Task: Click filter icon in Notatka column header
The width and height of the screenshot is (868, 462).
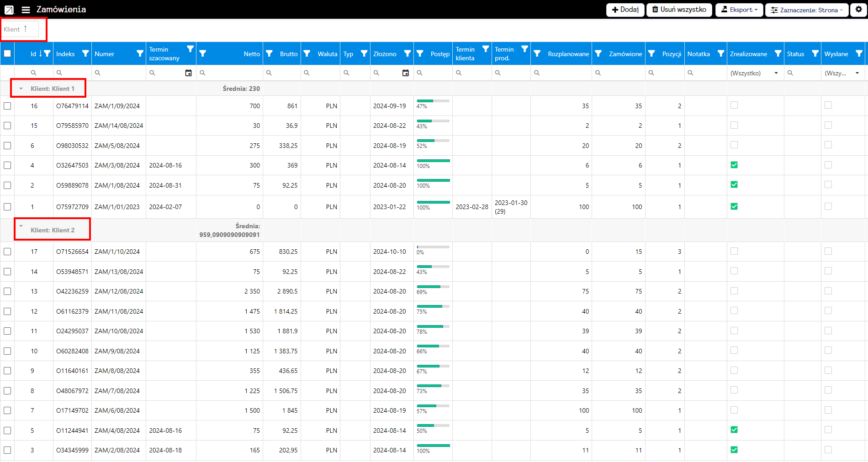Action: (x=720, y=53)
